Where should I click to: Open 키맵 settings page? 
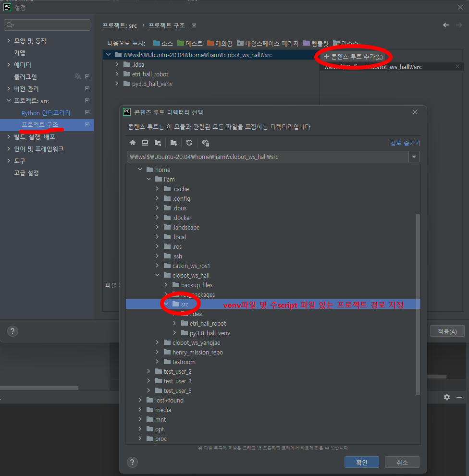pyautogui.click(x=20, y=53)
